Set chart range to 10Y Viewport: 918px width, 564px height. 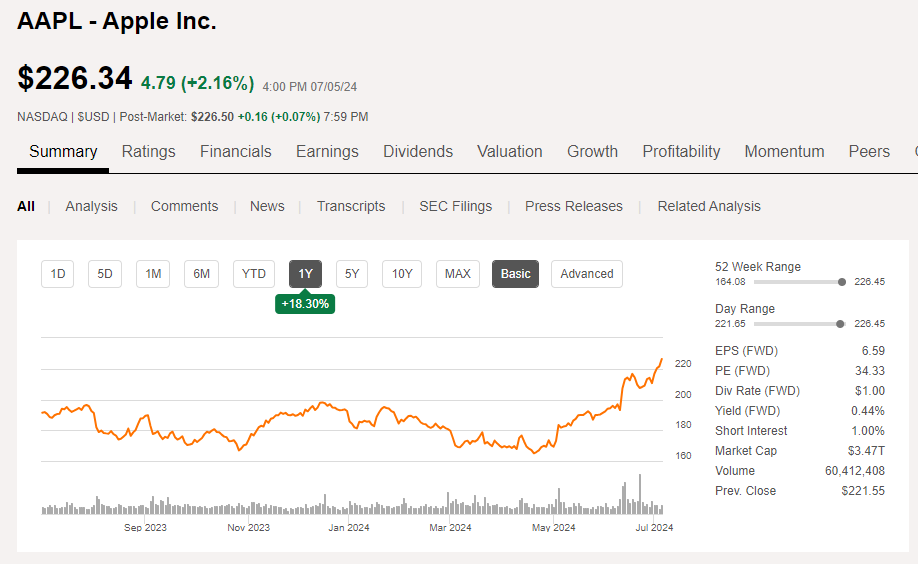[402, 274]
